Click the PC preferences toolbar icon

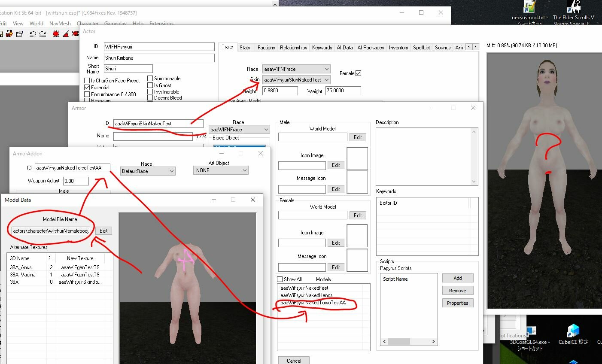pyautogui.click(x=9, y=34)
